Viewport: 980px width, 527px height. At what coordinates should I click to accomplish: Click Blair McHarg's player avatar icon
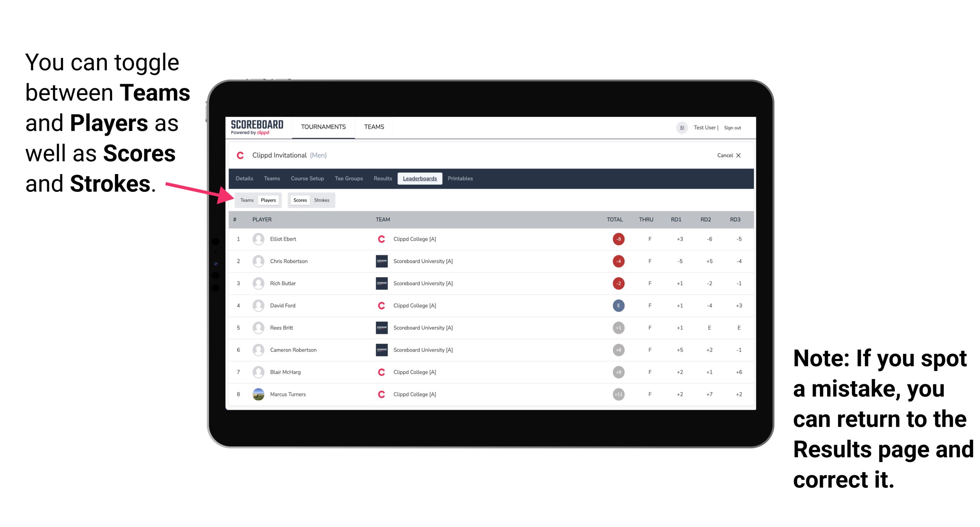258,371
